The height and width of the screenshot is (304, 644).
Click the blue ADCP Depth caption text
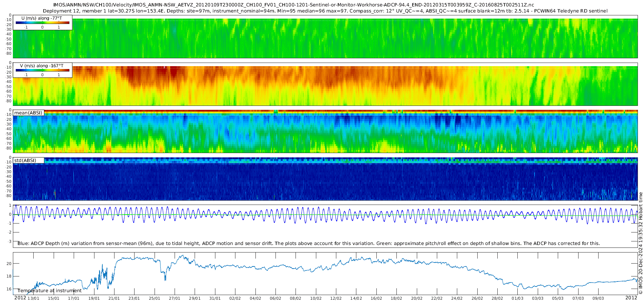[308, 243]
